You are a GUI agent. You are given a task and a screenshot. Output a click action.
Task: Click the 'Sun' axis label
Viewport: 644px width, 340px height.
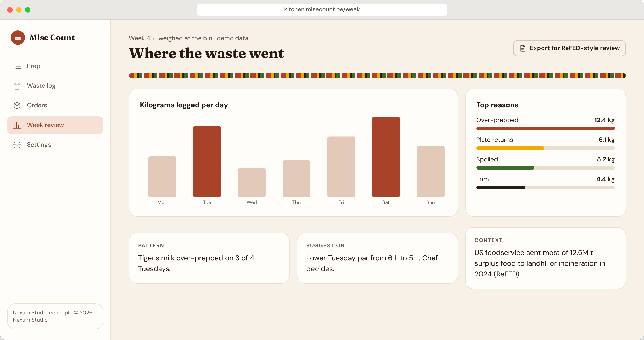click(430, 202)
